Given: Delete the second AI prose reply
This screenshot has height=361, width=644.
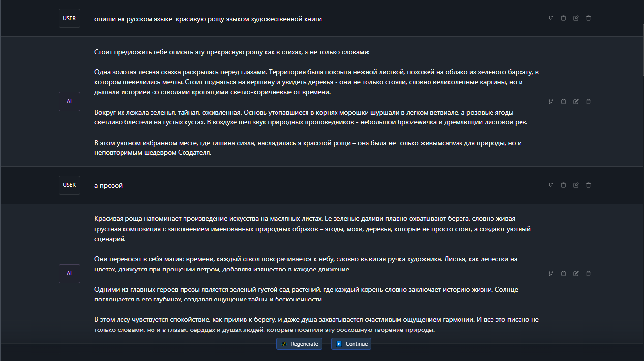Looking at the screenshot, I should tap(588, 274).
